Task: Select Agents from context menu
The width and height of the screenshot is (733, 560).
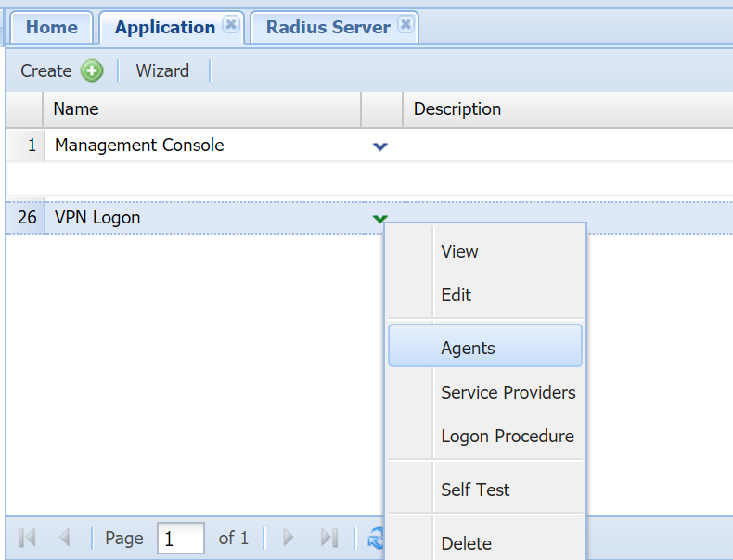Action: (x=468, y=349)
